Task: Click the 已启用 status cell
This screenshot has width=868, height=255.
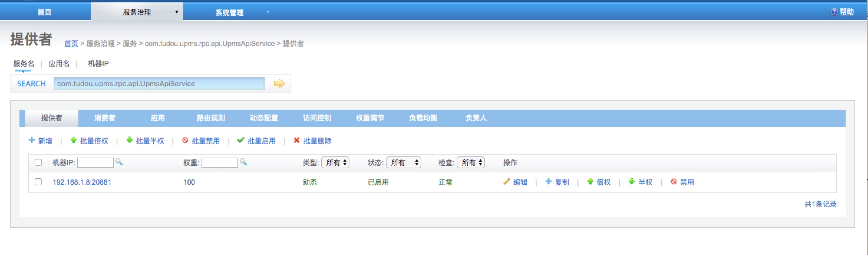Action: coord(378,182)
